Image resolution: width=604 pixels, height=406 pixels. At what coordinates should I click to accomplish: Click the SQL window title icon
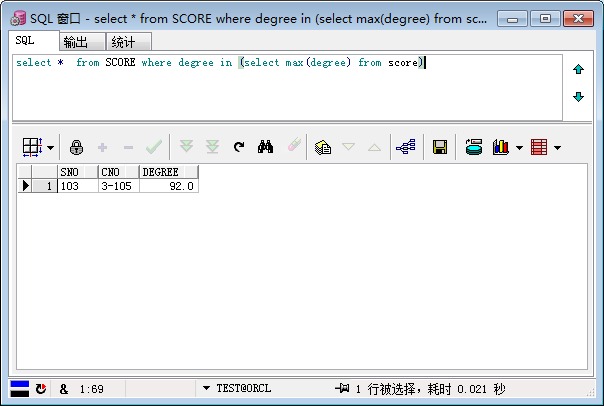(x=18, y=18)
